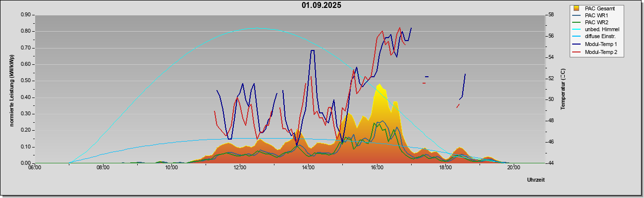
Task: Select the PAC WR2 legend entry
Action: pos(596,23)
